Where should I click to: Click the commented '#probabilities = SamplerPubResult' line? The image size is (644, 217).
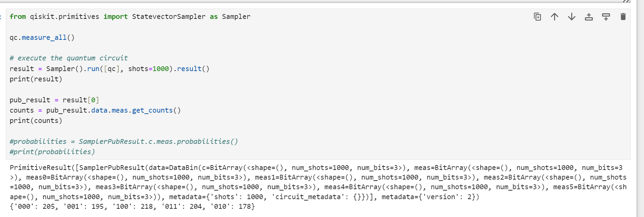(x=124, y=141)
